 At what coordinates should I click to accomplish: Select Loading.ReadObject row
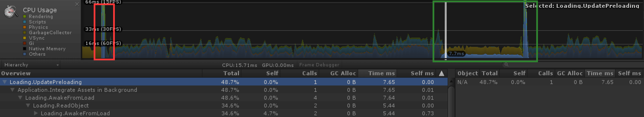224,106
